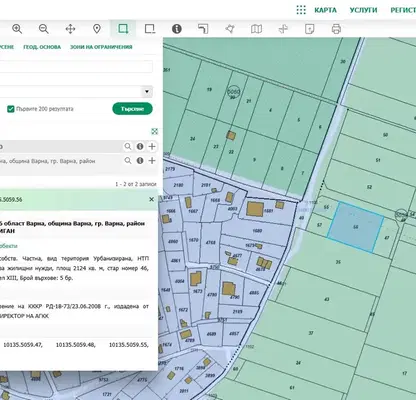Select the corner measure tool
This screenshot has height=400, width=416.
[203, 29]
